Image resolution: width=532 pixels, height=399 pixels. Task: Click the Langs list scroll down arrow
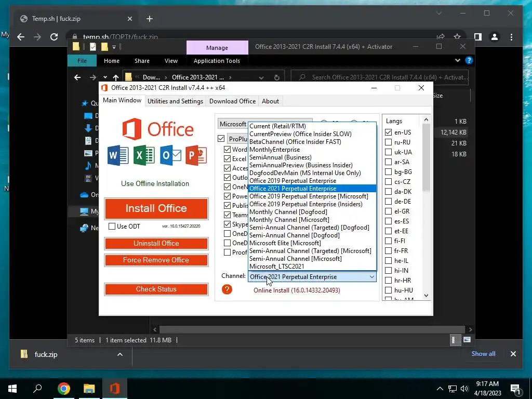pyautogui.click(x=426, y=296)
